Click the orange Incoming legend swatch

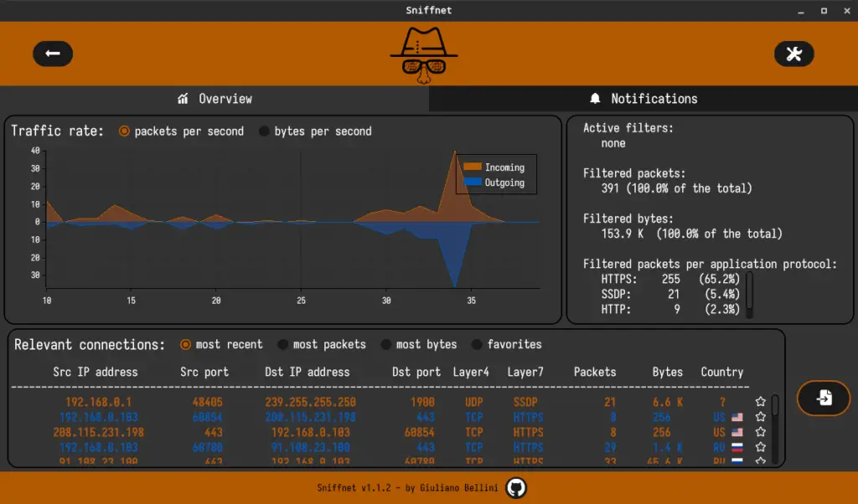coord(473,167)
